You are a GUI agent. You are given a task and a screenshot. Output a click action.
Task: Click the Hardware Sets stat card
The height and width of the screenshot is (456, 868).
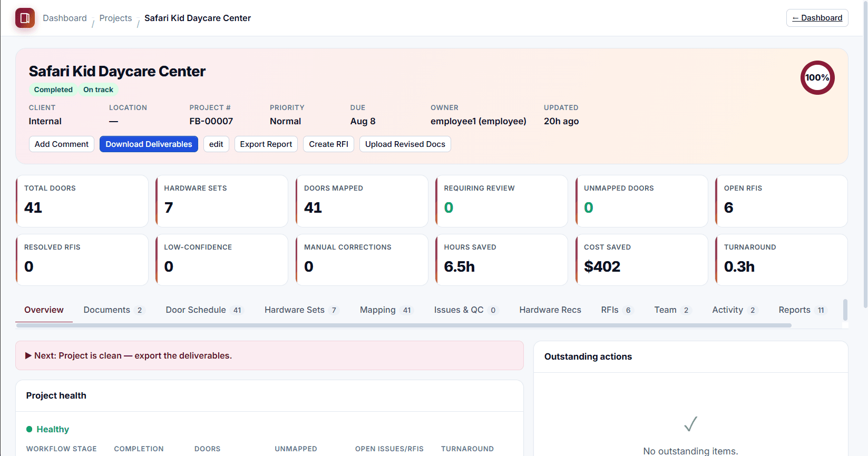(x=222, y=201)
